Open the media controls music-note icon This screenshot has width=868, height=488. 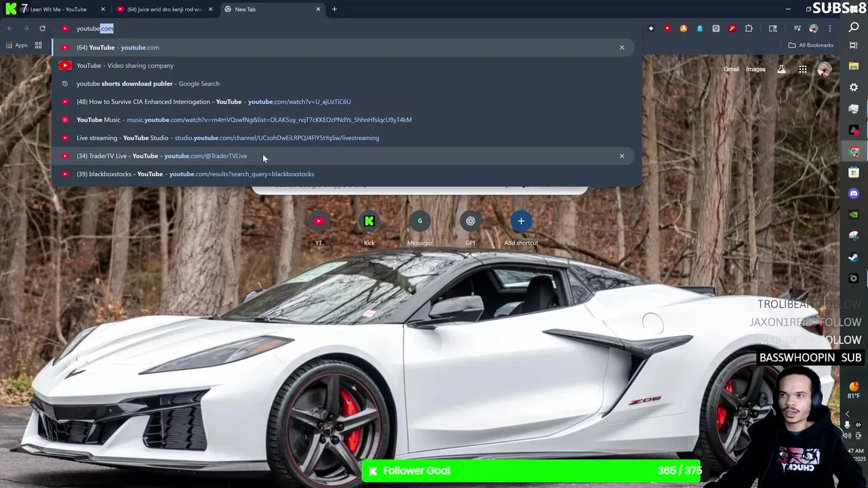click(797, 28)
